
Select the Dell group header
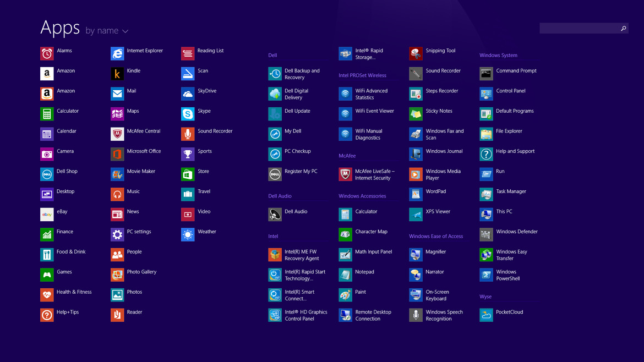pyautogui.click(x=272, y=55)
